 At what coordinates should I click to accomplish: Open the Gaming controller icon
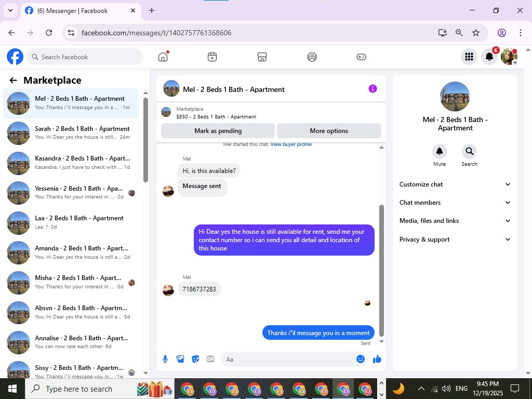coord(361,57)
